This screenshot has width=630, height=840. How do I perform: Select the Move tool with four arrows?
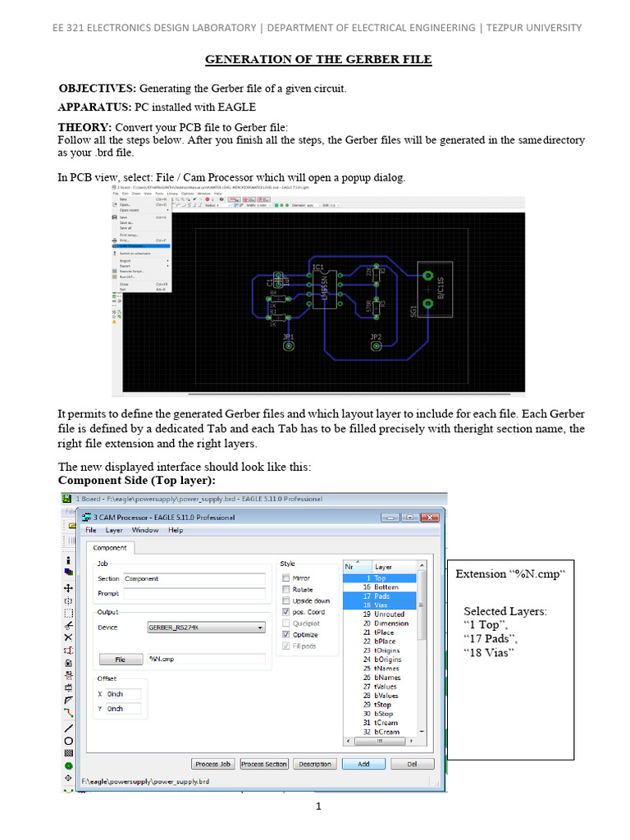68,588
